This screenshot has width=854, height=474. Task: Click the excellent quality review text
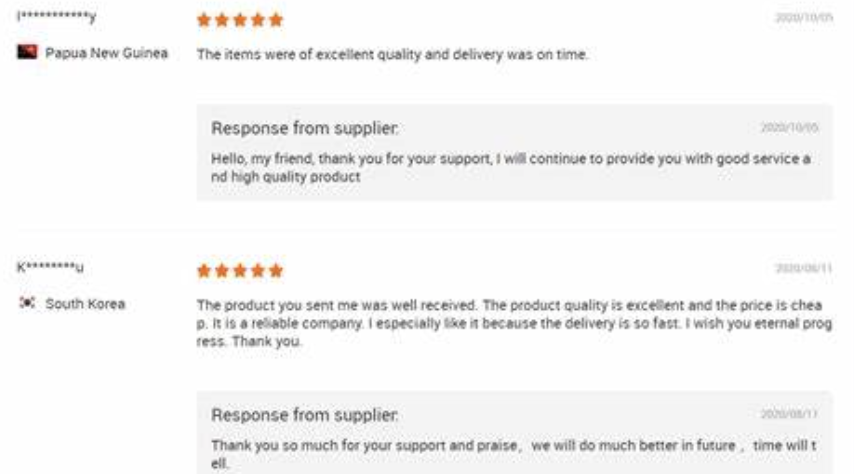pyautogui.click(x=393, y=54)
